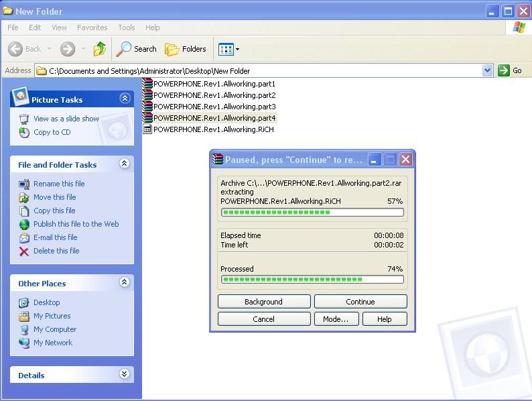The width and height of the screenshot is (532, 401).
Task: Collapse the Other Places panel
Action: tap(125, 282)
